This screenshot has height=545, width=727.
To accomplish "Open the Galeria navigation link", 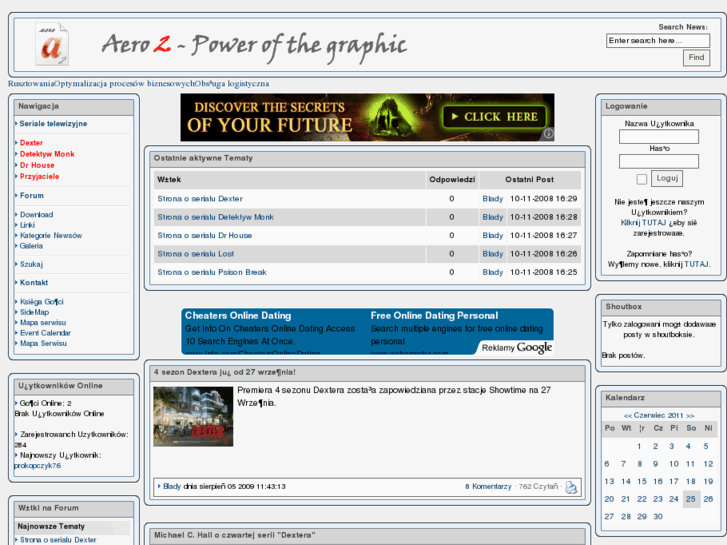I will click(x=31, y=246).
